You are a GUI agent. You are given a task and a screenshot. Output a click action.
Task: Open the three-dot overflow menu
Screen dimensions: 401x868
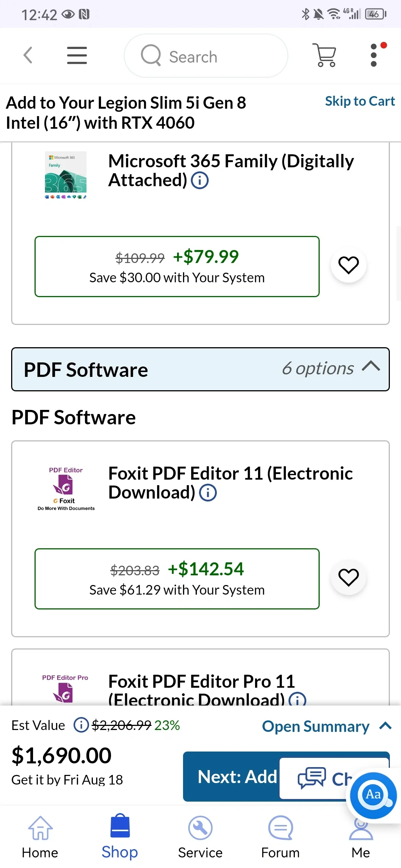point(374,56)
